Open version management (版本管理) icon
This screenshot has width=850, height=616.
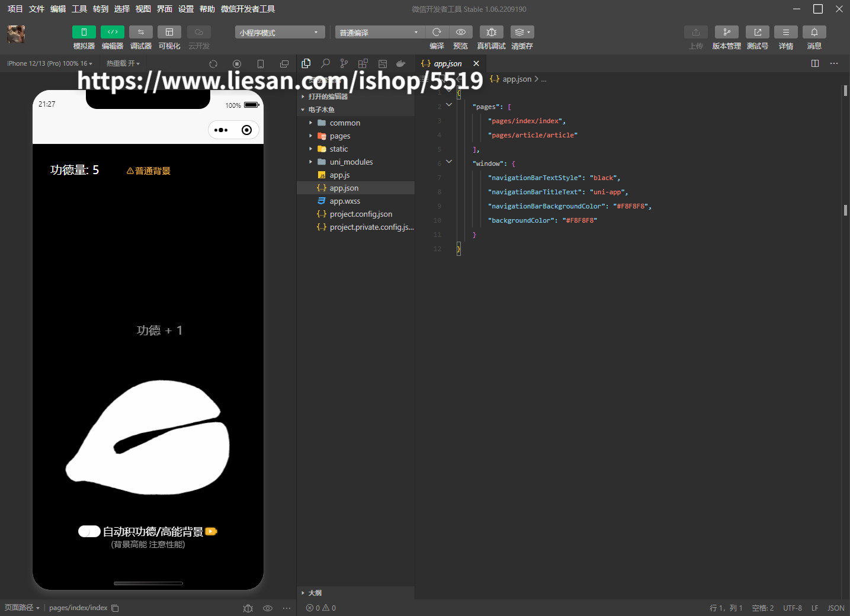(727, 32)
